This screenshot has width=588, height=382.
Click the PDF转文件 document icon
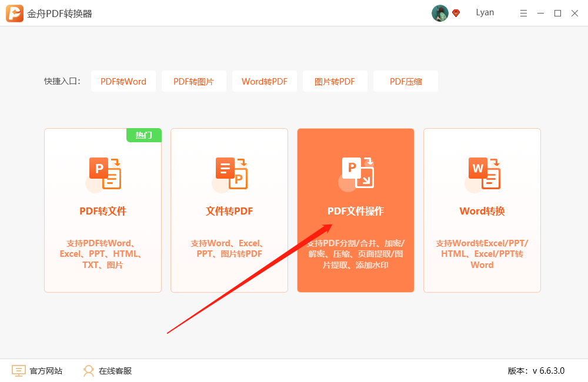coord(104,171)
